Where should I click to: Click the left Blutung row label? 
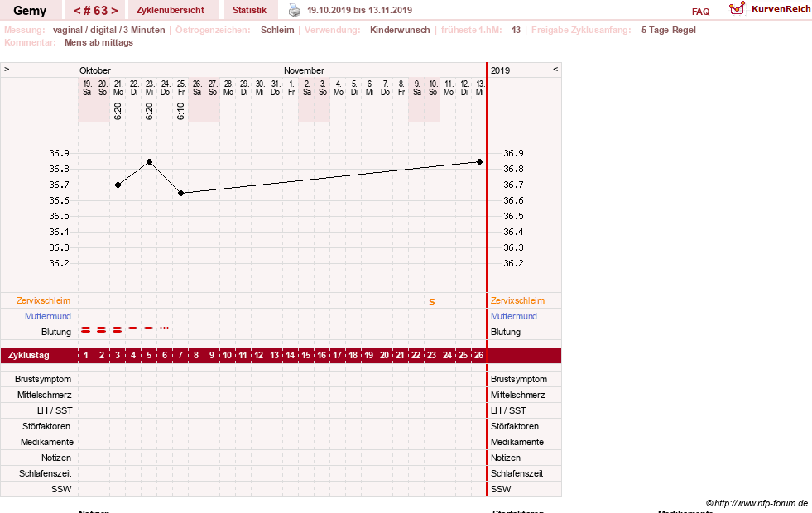coord(56,333)
